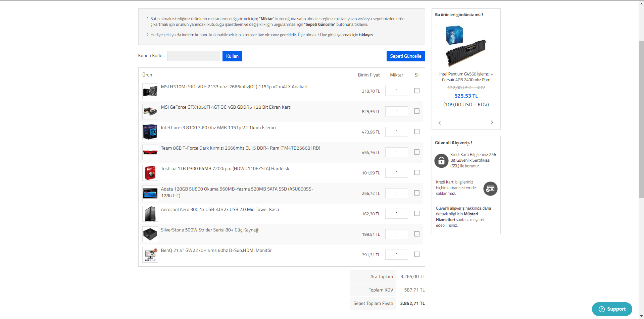Click the Toplam KDV value 587,71 TL
The width and height of the screenshot is (644, 319).
[x=414, y=290]
